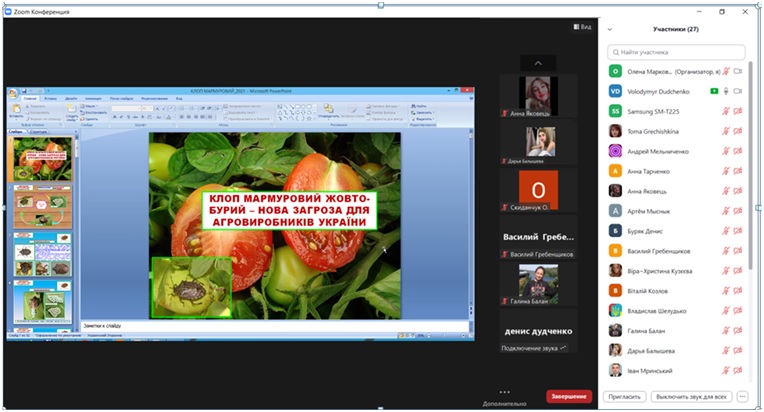Open Показ слайдов tab in PowerPoint
764x412 pixels.
(121, 98)
